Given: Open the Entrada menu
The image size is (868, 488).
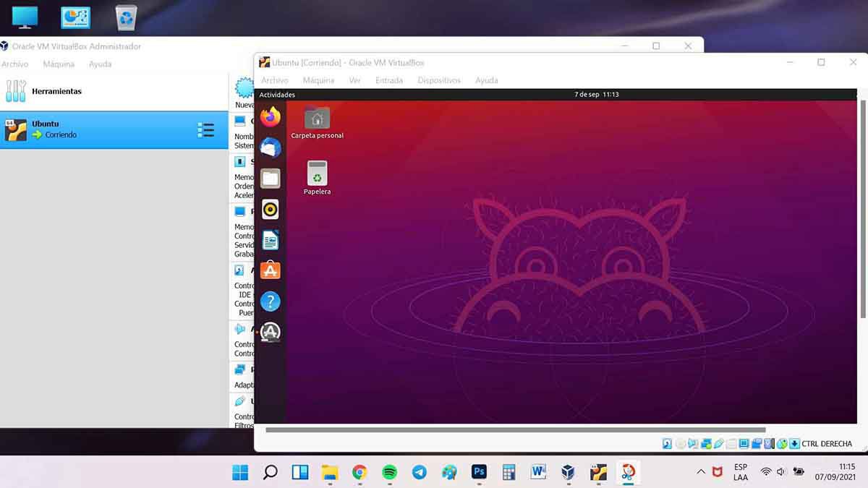Looking at the screenshot, I should point(389,80).
